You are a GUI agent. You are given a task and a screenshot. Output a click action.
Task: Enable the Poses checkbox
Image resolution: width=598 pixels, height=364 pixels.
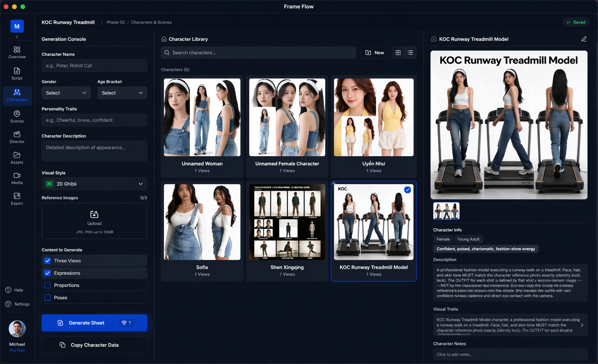click(48, 297)
